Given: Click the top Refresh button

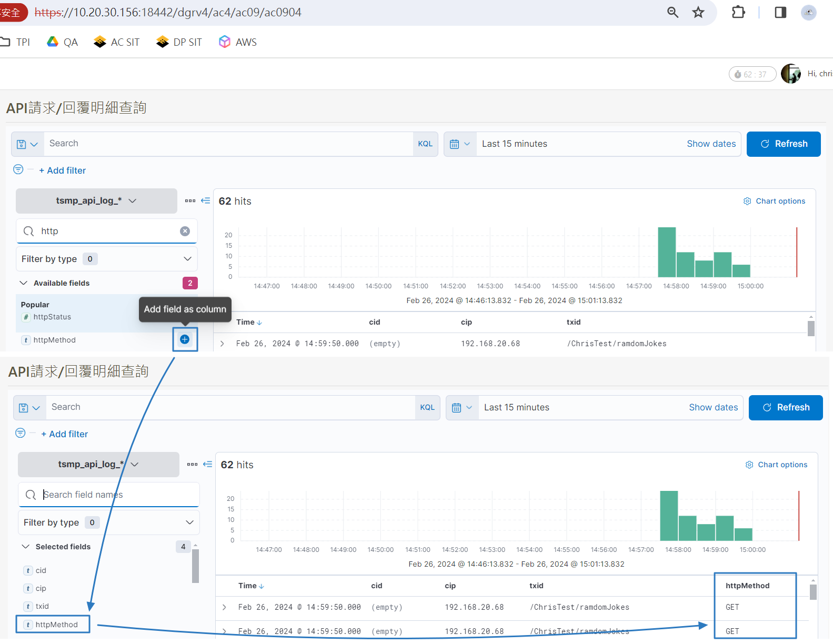Looking at the screenshot, I should [x=784, y=144].
